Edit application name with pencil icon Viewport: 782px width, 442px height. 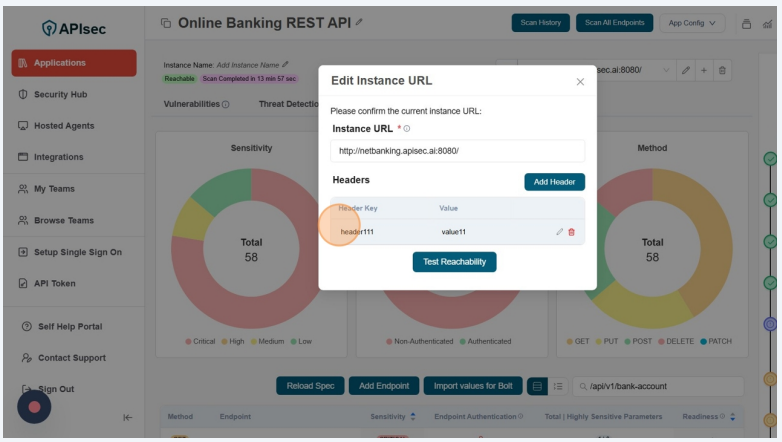coord(360,22)
